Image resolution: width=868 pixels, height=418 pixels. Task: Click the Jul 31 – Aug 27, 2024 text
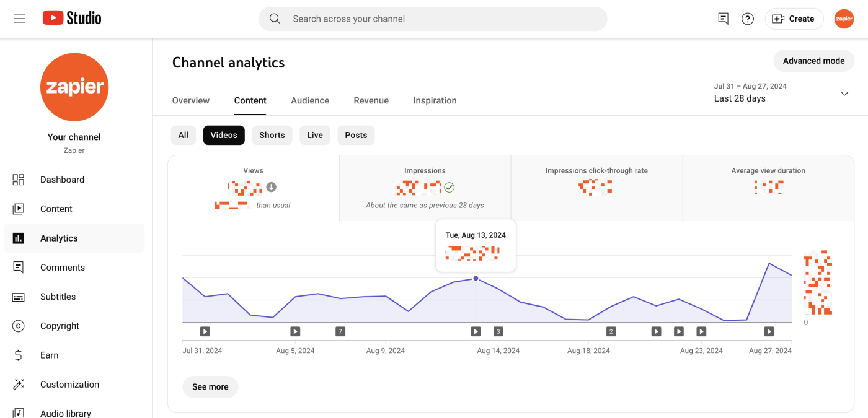pyautogui.click(x=750, y=86)
